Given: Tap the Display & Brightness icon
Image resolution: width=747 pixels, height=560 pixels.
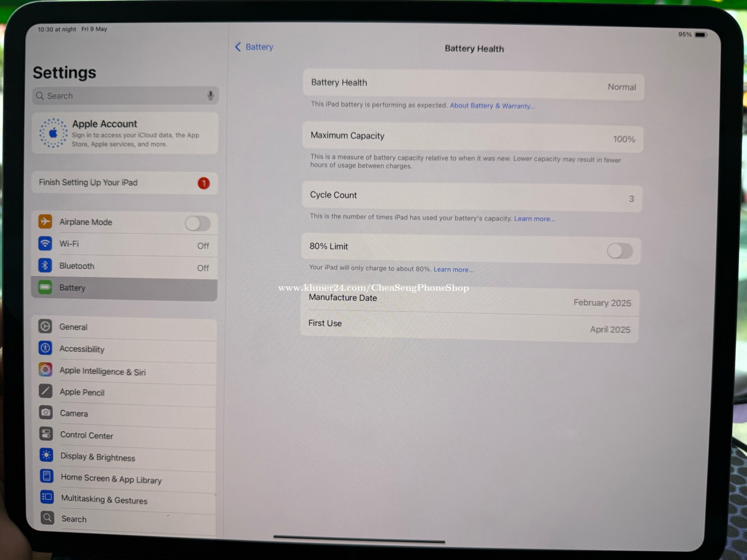Looking at the screenshot, I should pos(46,455).
